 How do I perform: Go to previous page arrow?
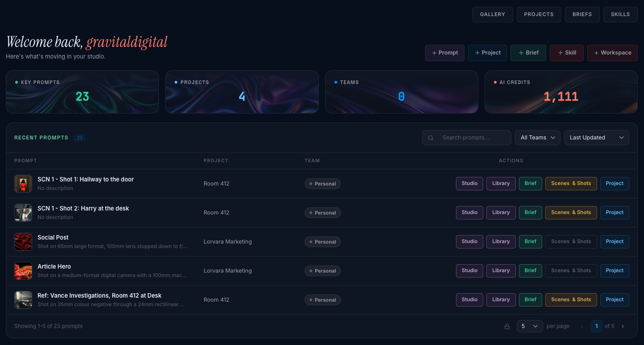coord(582,326)
